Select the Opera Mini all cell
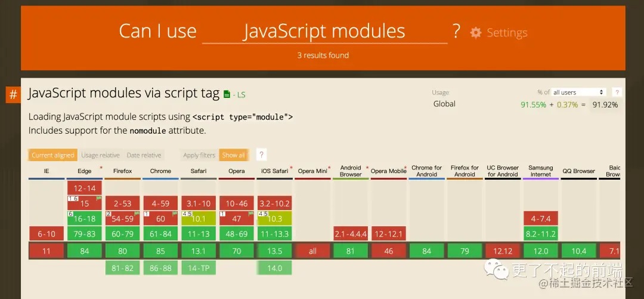644x299 pixels. 312,251
